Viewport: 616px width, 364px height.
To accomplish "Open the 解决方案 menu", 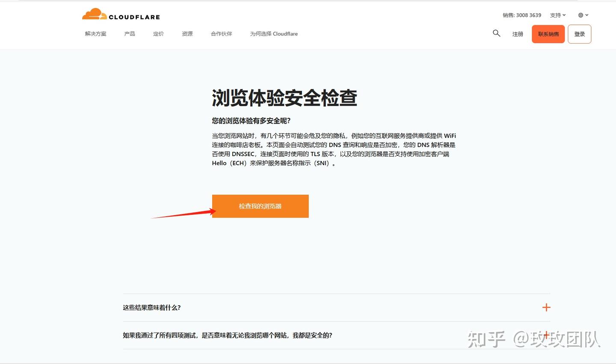I will point(95,34).
